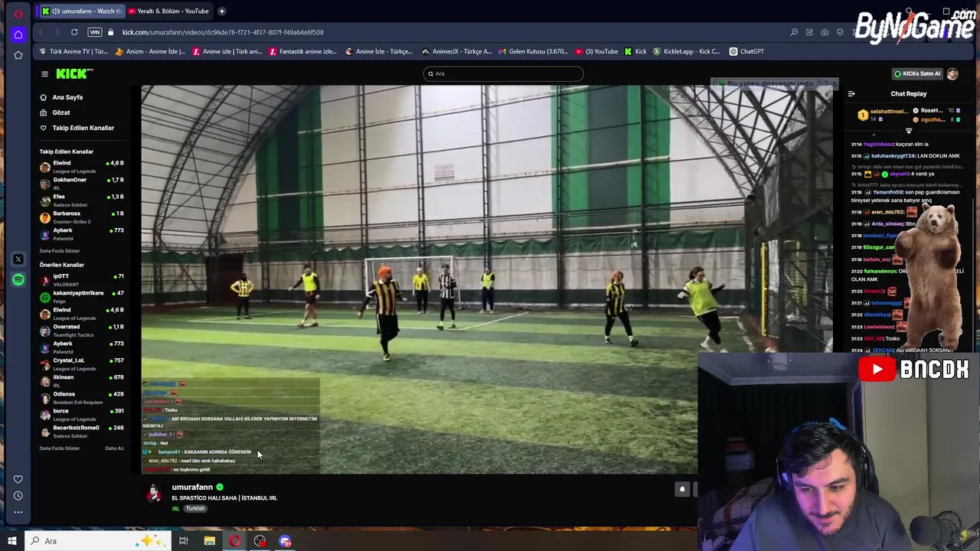Open the (3) YouTube bookmark
Image resolution: width=980 pixels, height=551 pixels.
[x=596, y=51]
